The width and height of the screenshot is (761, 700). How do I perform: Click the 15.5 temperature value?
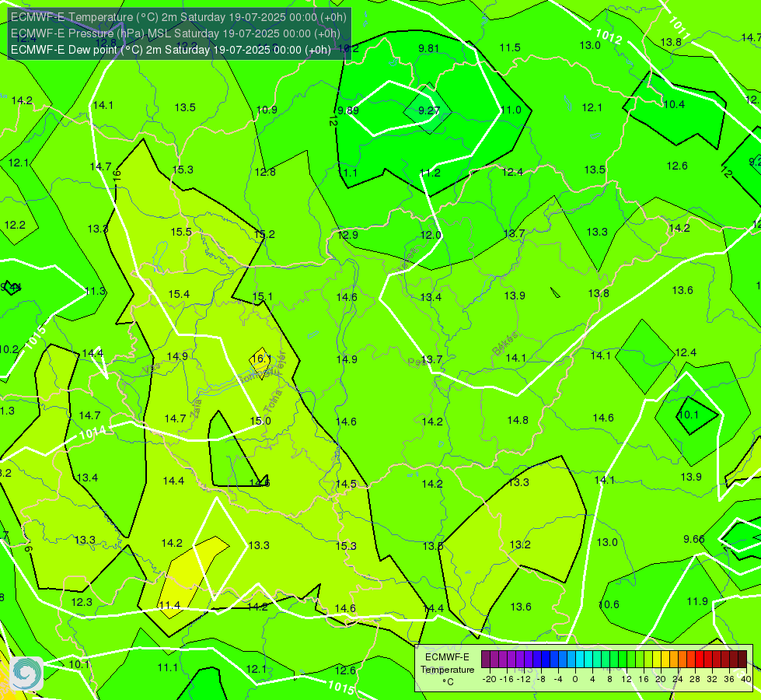coord(181,232)
